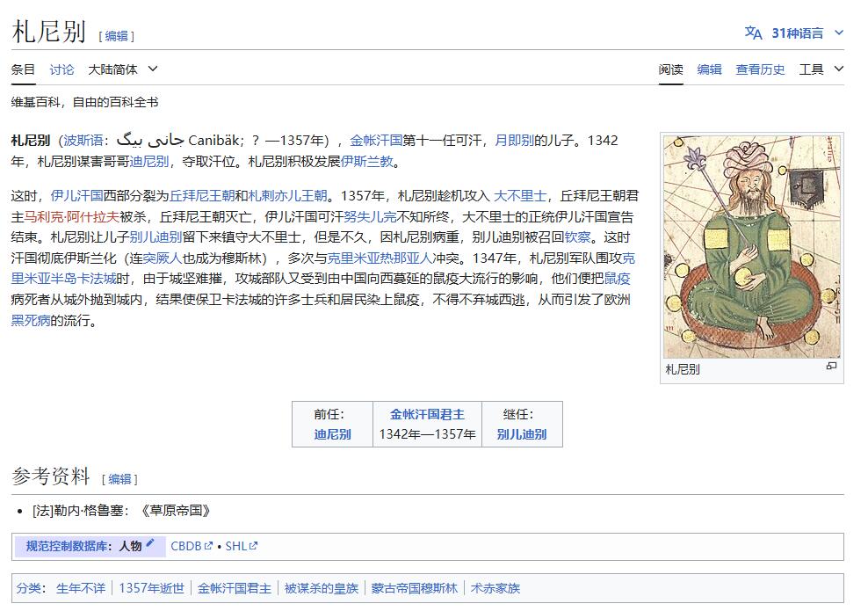Click the red 马利克·阿什拉夫 link
Screen dimensions: 868x611
[71, 216]
